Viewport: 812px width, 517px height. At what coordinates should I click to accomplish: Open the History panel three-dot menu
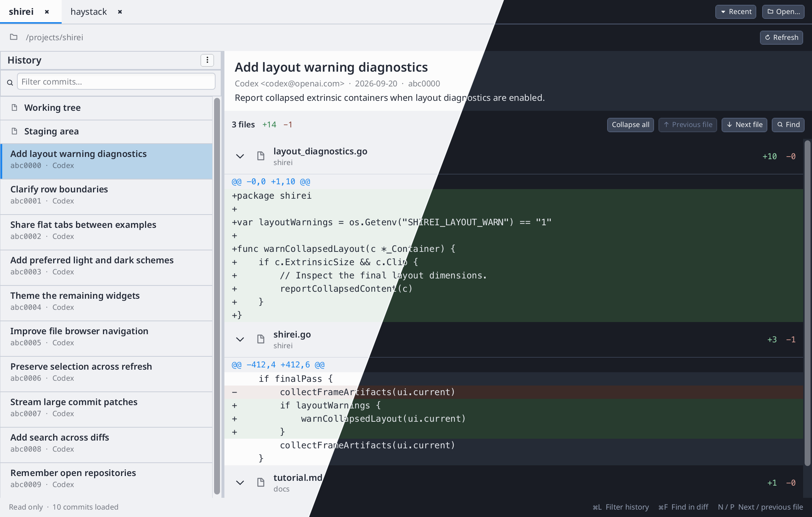pos(207,60)
